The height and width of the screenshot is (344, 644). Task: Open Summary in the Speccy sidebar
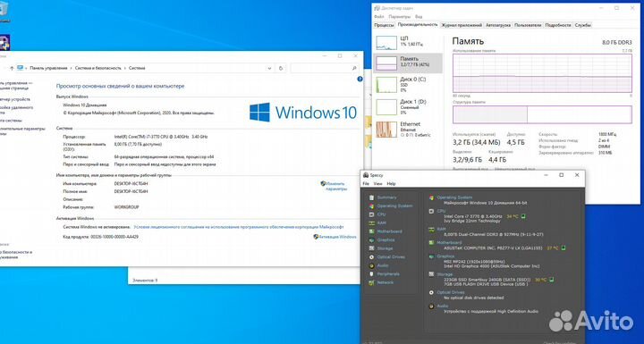click(x=386, y=197)
